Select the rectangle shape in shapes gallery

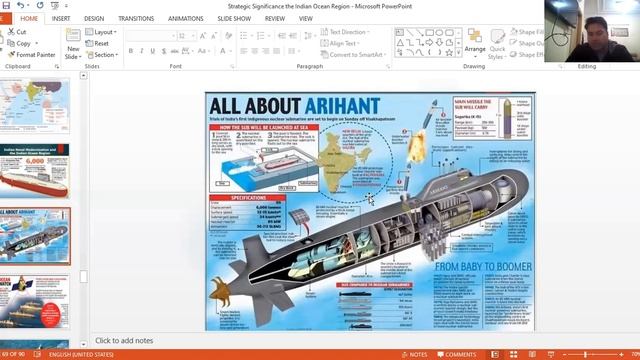429,32
